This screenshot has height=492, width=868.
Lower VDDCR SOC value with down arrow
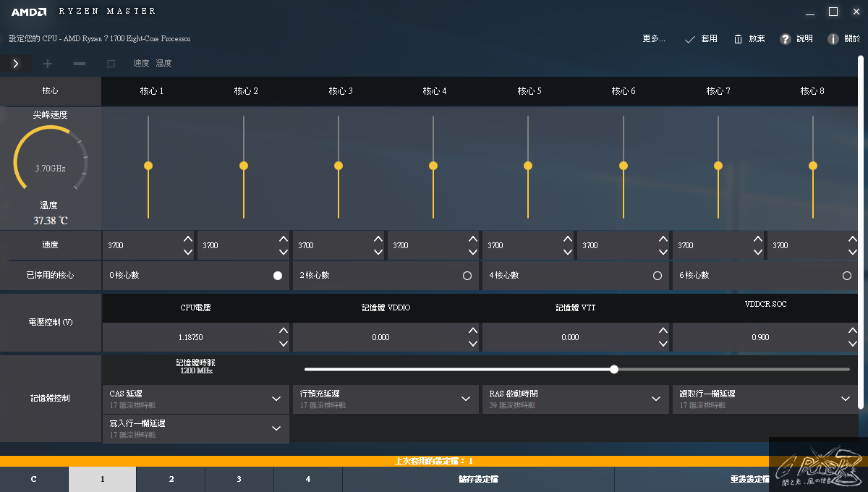pyautogui.click(x=852, y=344)
